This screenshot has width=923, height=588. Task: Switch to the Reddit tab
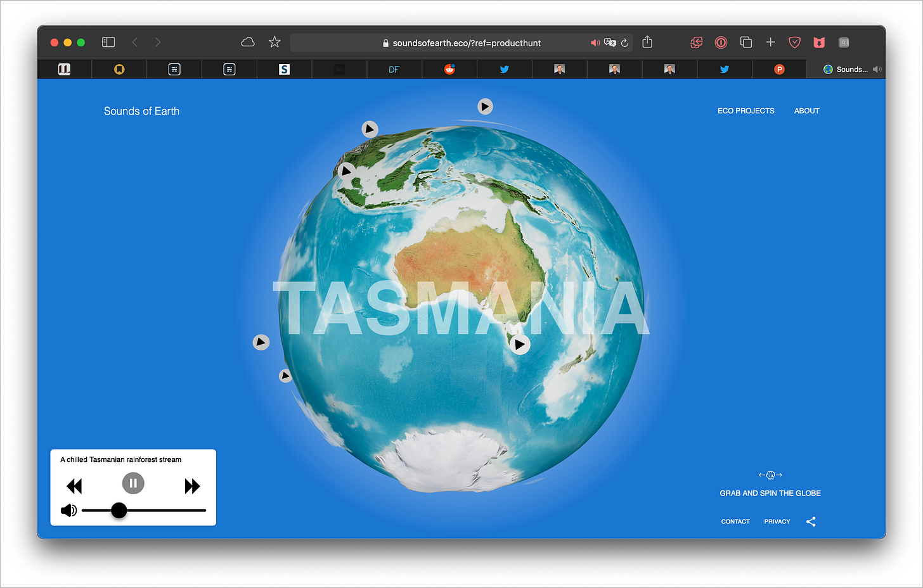[449, 69]
